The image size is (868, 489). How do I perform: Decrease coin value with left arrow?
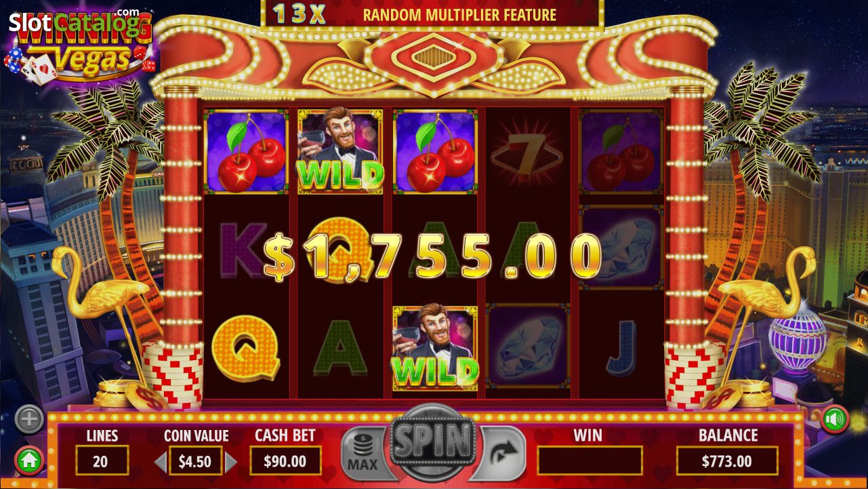pyautogui.click(x=161, y=463)
